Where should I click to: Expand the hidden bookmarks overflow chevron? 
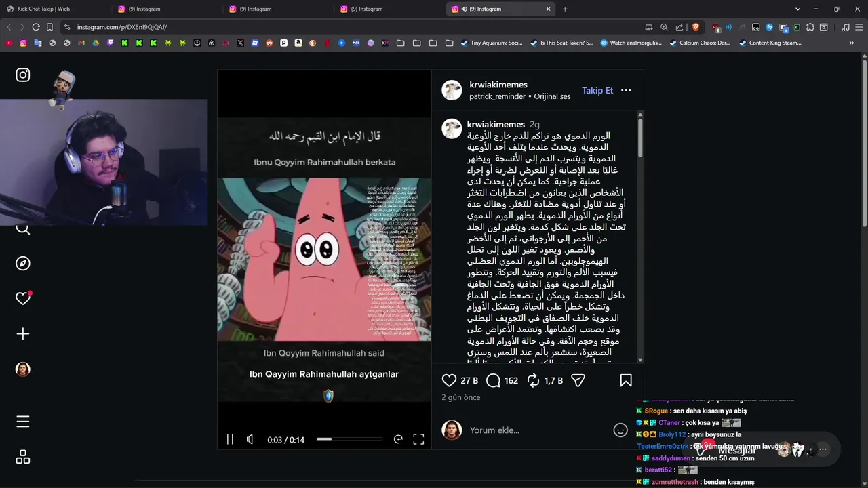coord(852,43)
